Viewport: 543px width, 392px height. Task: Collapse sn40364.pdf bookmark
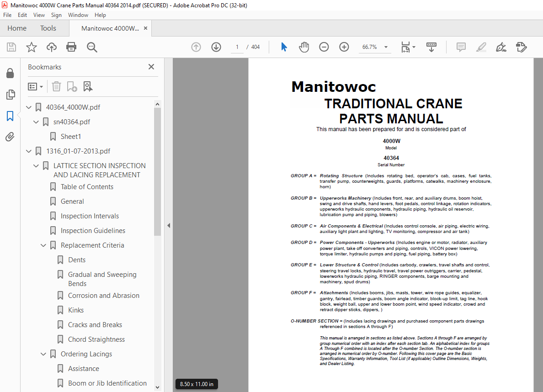click(36, 122)
